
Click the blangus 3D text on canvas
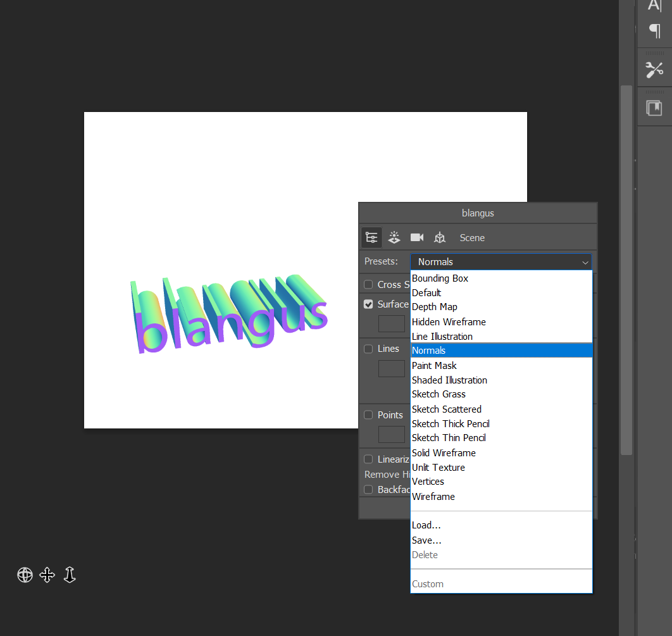229,314
